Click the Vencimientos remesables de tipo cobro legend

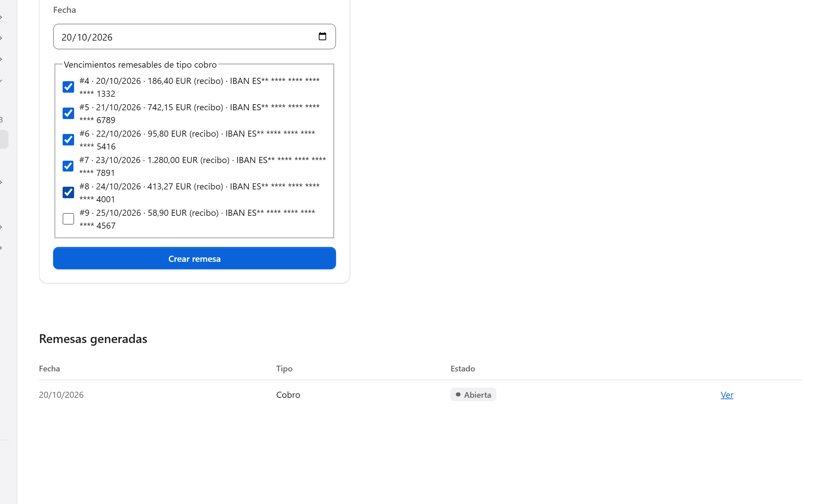click(x=140, y=65)
